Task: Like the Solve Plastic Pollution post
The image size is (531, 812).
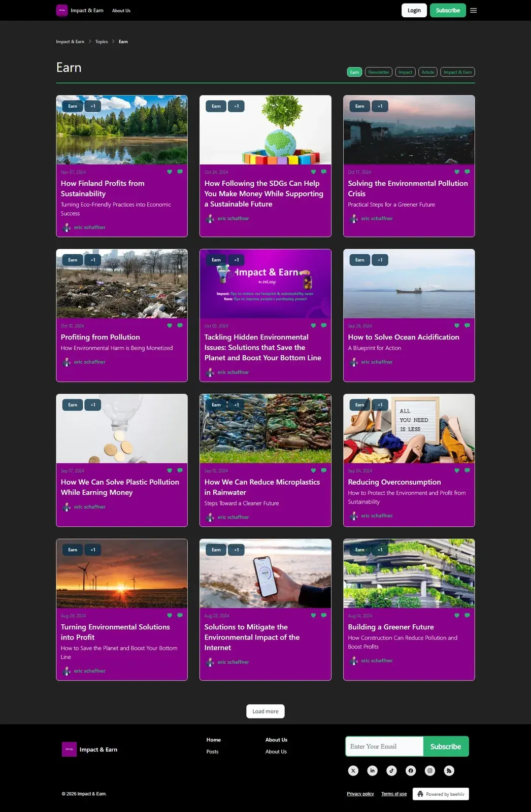Action: point(170,470)
